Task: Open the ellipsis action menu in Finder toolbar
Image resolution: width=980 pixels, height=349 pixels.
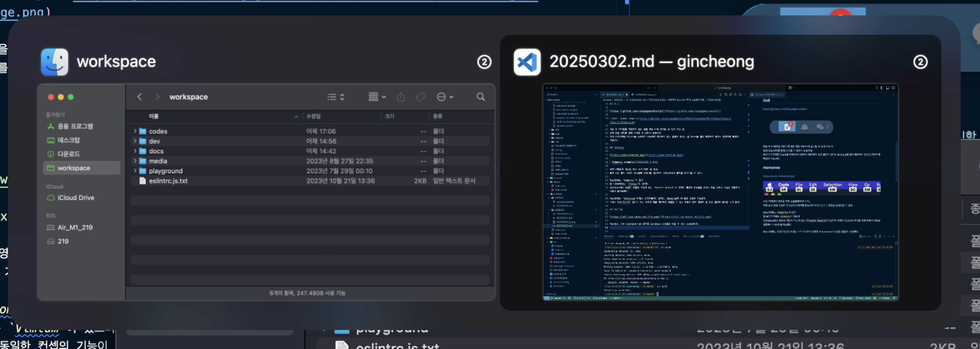Action: point(445,97)
